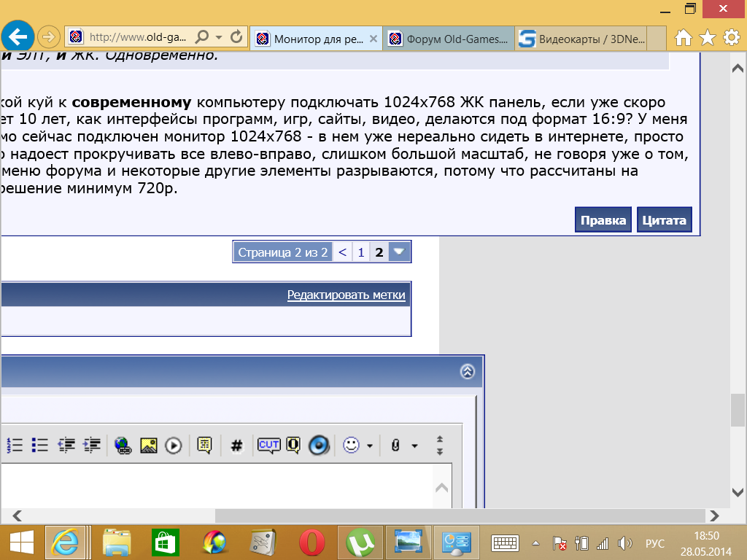Open the page navigation dropdown arrow
747x560 pixels.
[x=399, y=252]
